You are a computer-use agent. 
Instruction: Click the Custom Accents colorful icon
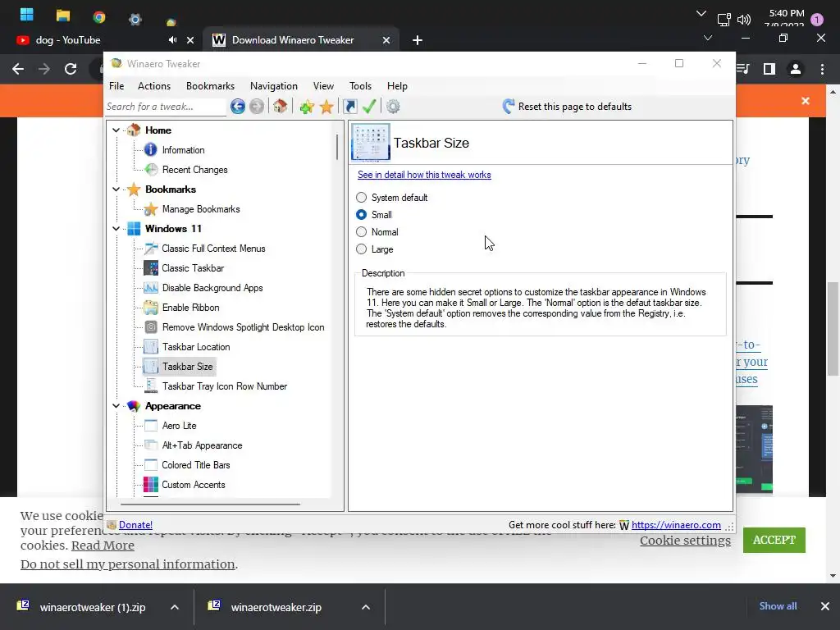coord(151,485)
